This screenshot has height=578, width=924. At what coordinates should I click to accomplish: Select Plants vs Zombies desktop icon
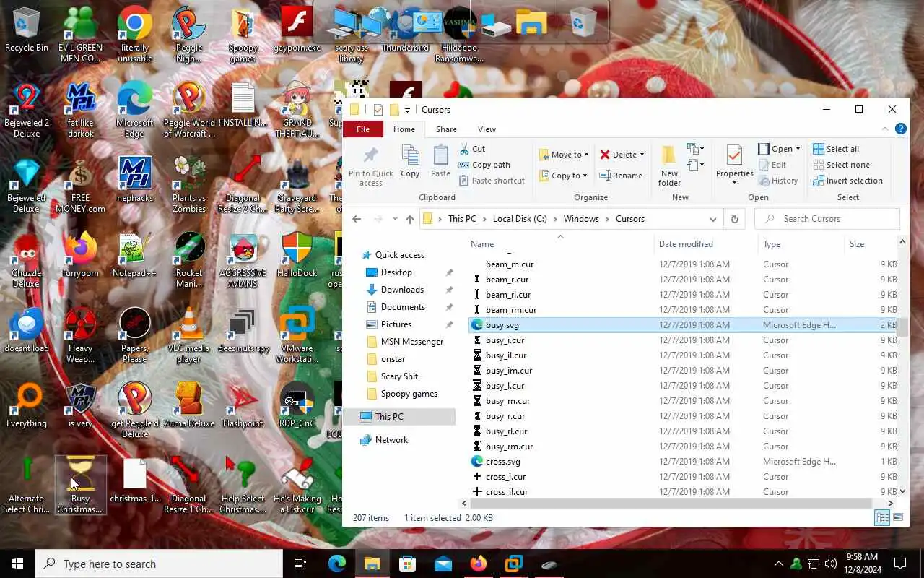click(x=189, y=184)
